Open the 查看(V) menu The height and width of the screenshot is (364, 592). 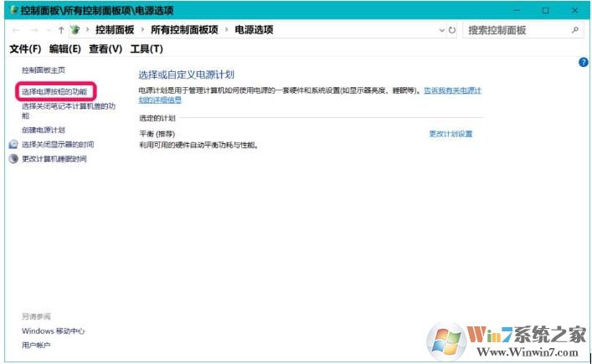pos(106,49)
